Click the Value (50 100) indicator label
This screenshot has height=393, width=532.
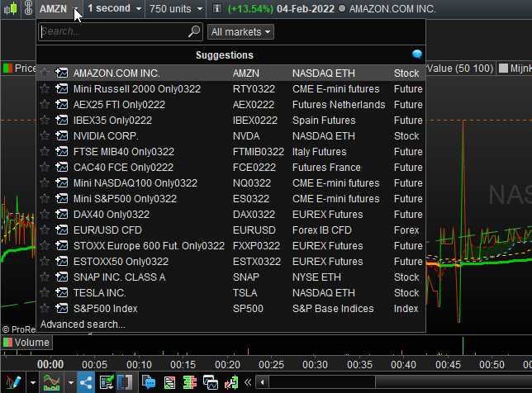coord(460,69)
